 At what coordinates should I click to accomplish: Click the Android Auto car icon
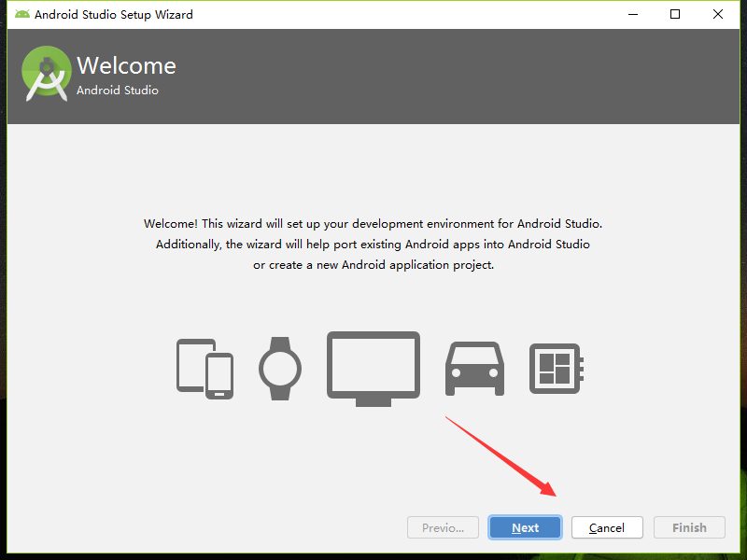(474, 368)
